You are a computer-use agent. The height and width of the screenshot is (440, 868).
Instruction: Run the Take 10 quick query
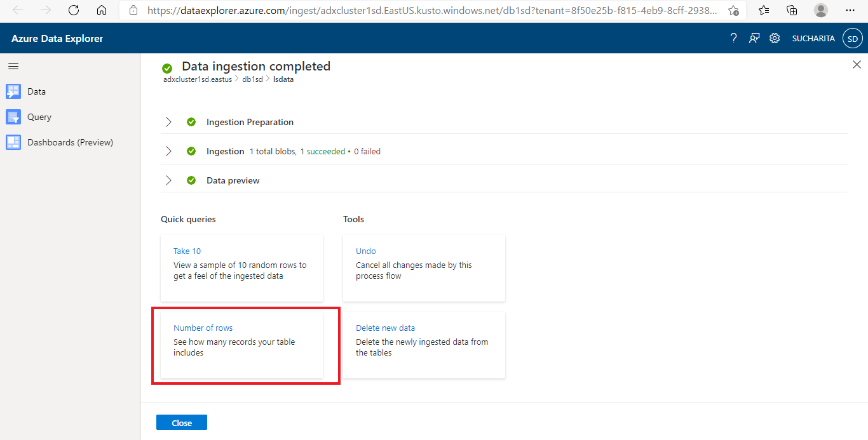click(187, 251)
